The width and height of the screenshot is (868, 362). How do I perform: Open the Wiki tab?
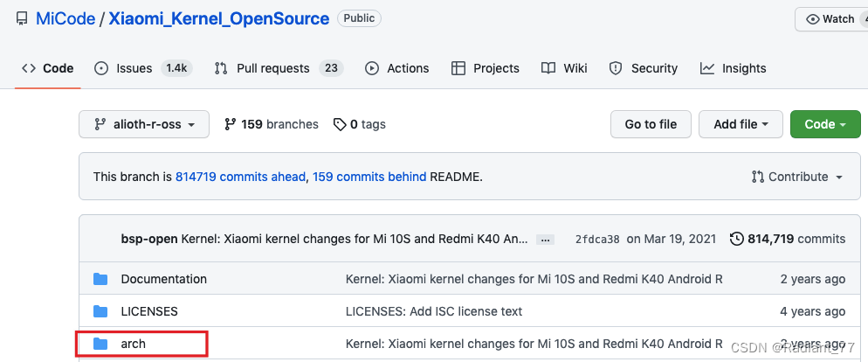564,68
